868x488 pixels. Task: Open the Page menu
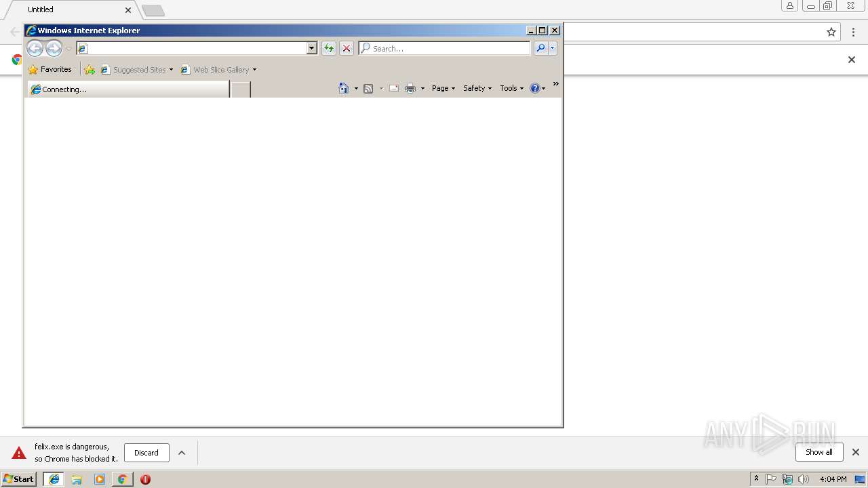click(443, 88)
